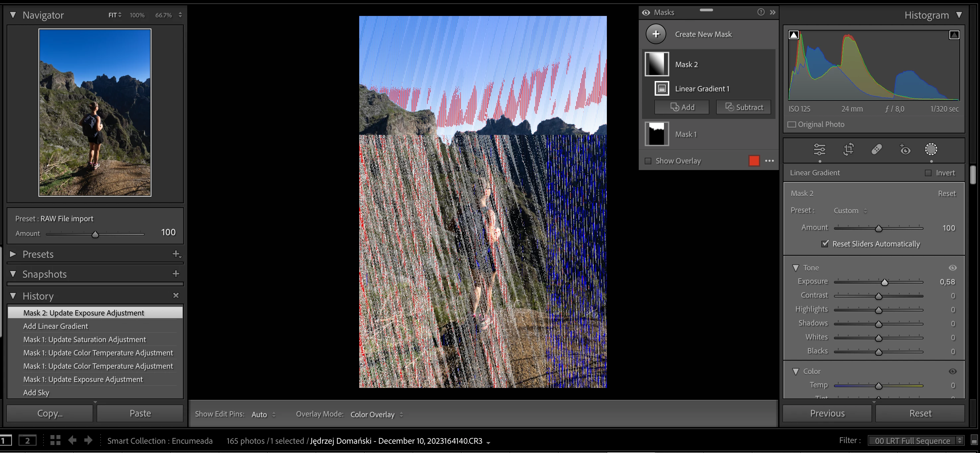Select the Crop tool icon

(848, 149)
